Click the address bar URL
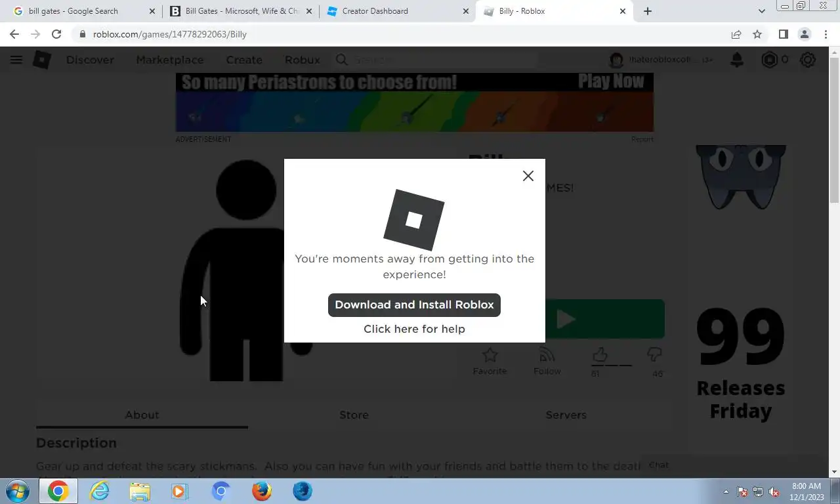840x504 pixels. (170, 34)
